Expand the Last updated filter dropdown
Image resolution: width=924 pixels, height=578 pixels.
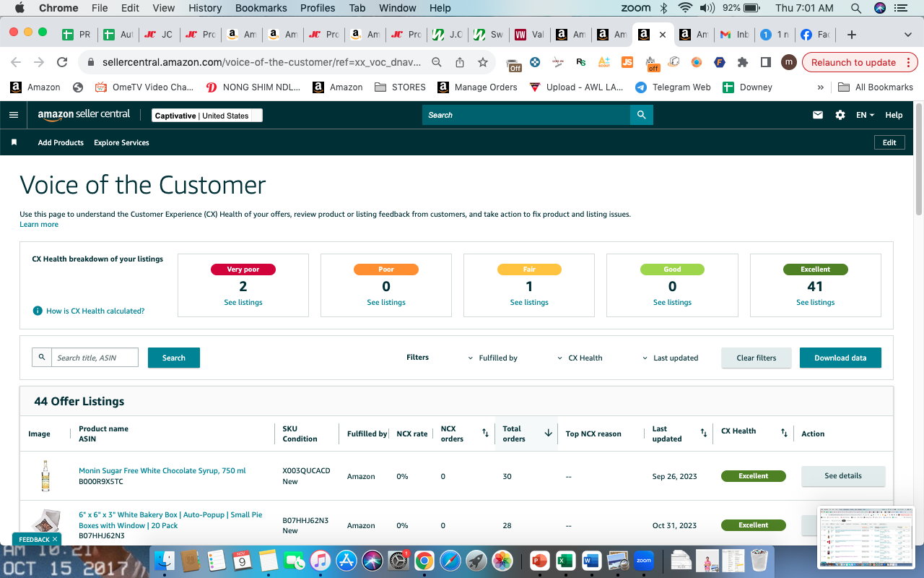671,358
